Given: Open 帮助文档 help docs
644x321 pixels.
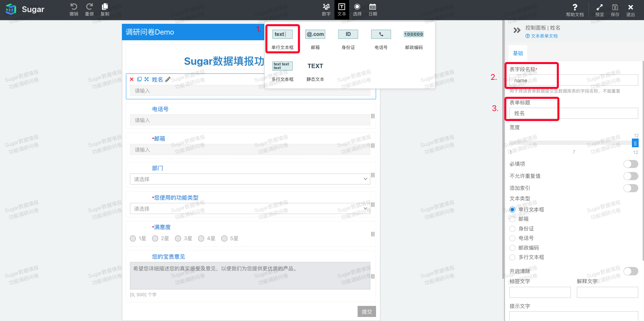Looking at the screenshot, I should tap(575, 10).
